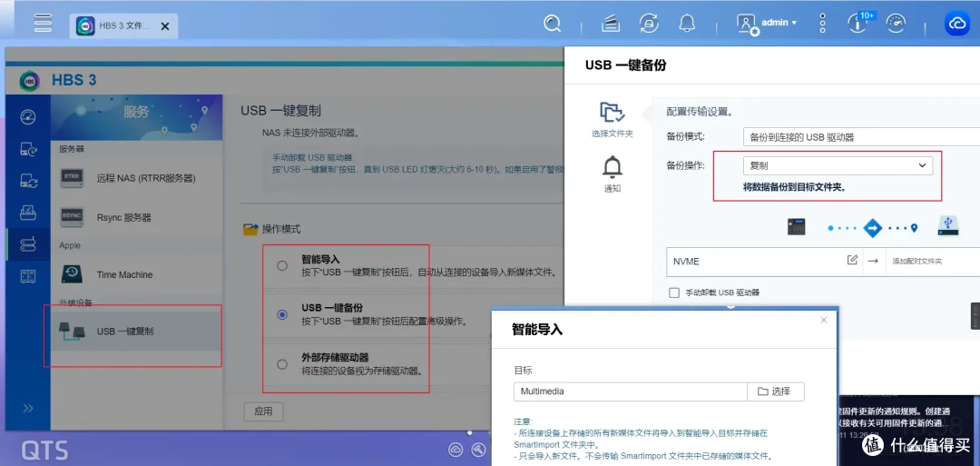980x466 pixels.
Task: Click the 选择 folder button
Action: pos(776,392)
